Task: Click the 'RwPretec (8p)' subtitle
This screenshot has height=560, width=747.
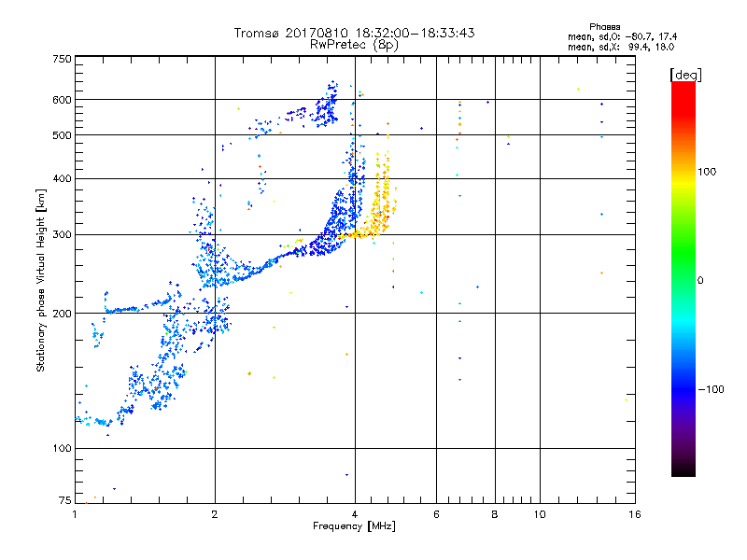Action: (354, 45)
